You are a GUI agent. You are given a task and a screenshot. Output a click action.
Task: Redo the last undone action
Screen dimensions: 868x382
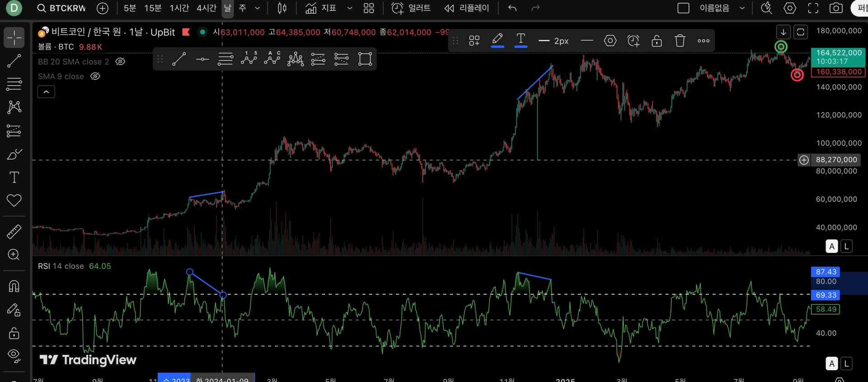tap(536, 8)
